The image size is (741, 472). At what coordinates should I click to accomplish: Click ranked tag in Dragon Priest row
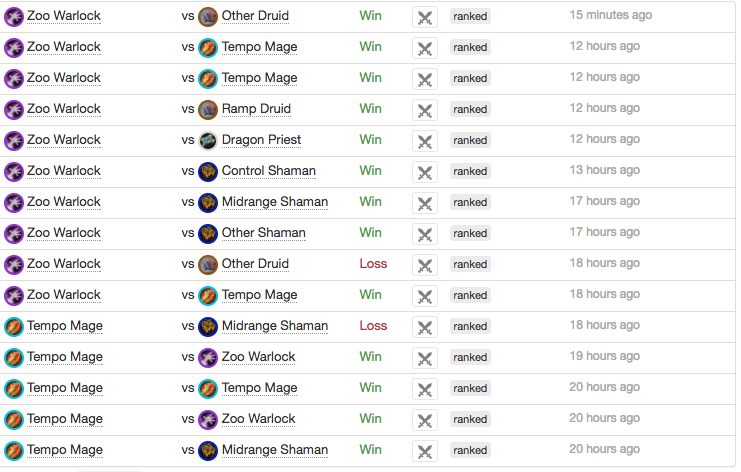pyautogui.click(x=470, y=140)
